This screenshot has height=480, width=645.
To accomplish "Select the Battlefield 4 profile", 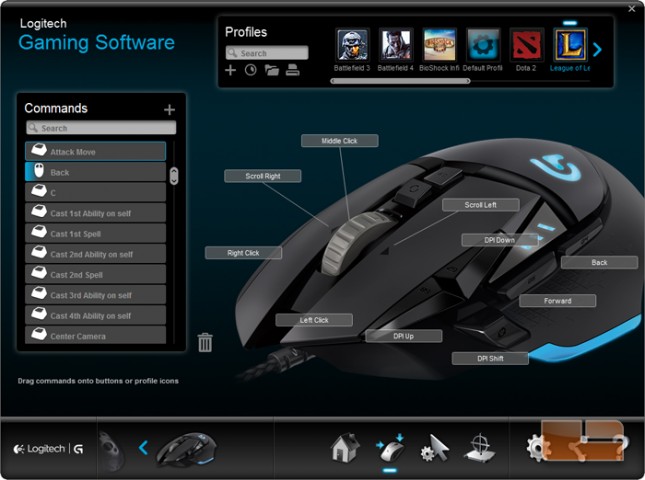I will click(396, 45).
